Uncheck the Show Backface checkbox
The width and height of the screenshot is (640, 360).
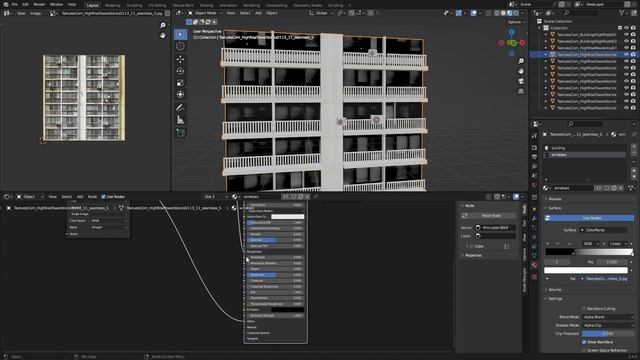pos(584,342)
